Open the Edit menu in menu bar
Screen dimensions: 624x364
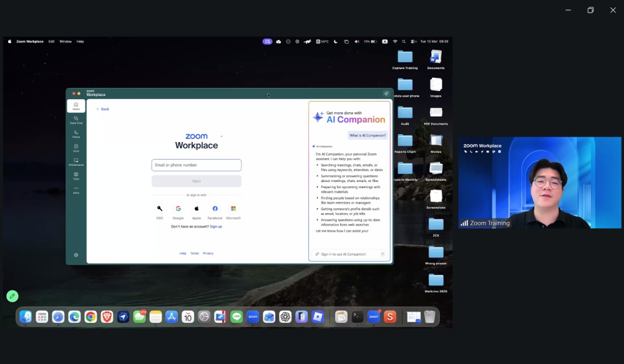click(x=51, y=42)
